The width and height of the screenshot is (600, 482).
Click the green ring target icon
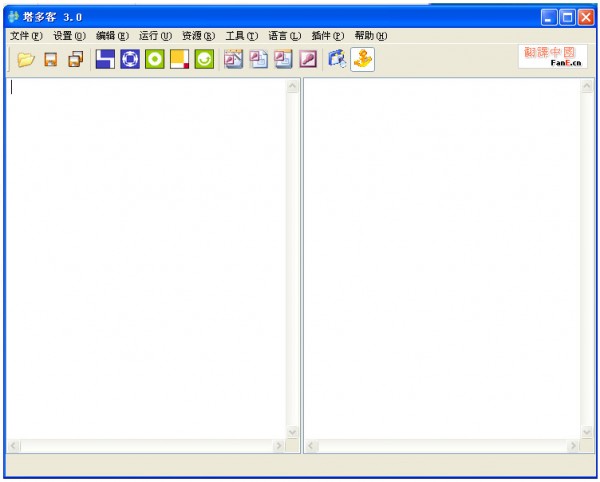coord(155,59)
